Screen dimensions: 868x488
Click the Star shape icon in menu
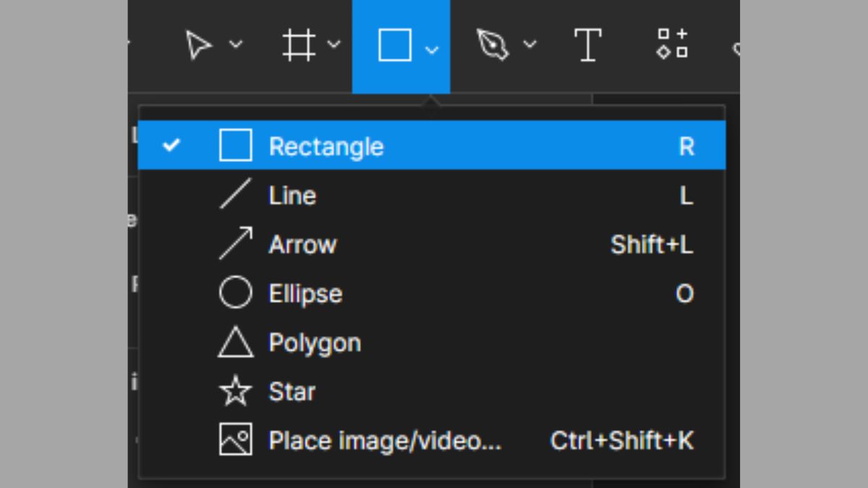tap(235, 392)
